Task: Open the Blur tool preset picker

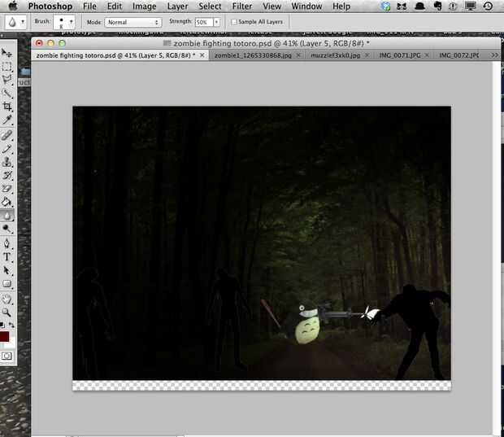Action: point(15,22)
